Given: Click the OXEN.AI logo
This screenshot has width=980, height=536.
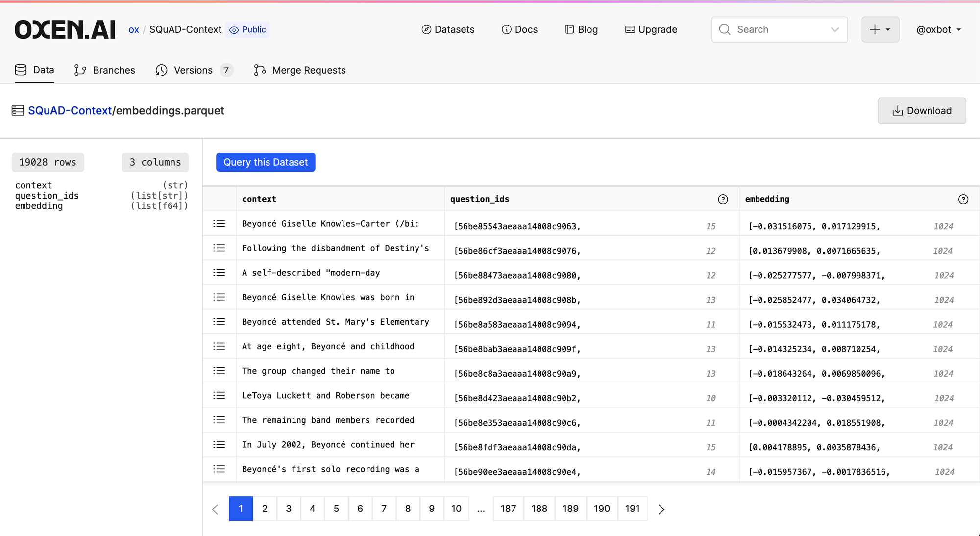Looking at the screenshot, I should coord(65,30).
